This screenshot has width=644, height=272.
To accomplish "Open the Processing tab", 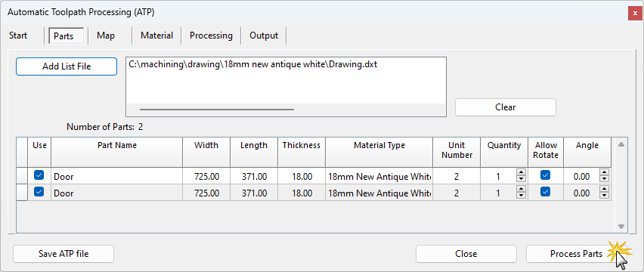I will [x=211, y=36].
